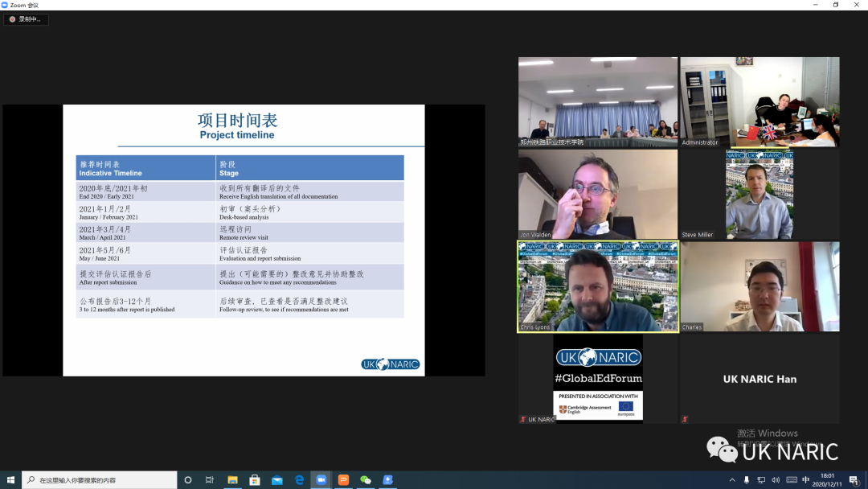Open Cortana circle icon on taskbar
The width and height of the screenshot is (868, 489).
point(187,479)
